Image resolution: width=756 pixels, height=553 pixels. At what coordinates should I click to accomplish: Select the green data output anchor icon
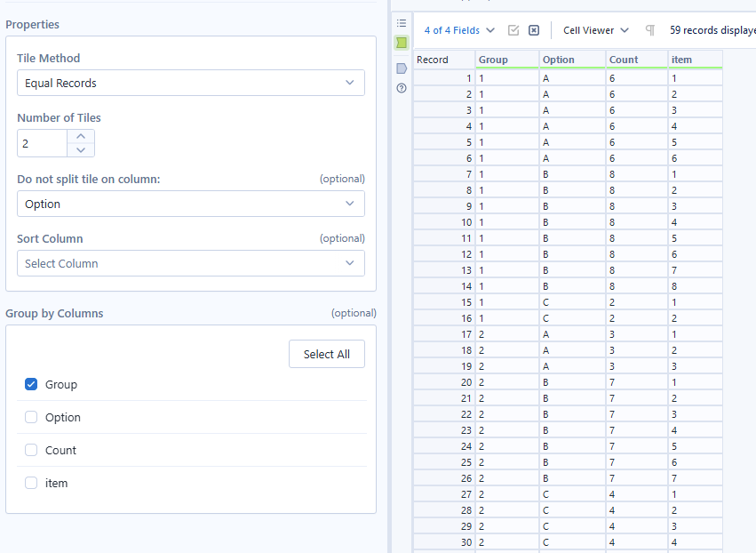pyautogui.click(x=402, y=43)
